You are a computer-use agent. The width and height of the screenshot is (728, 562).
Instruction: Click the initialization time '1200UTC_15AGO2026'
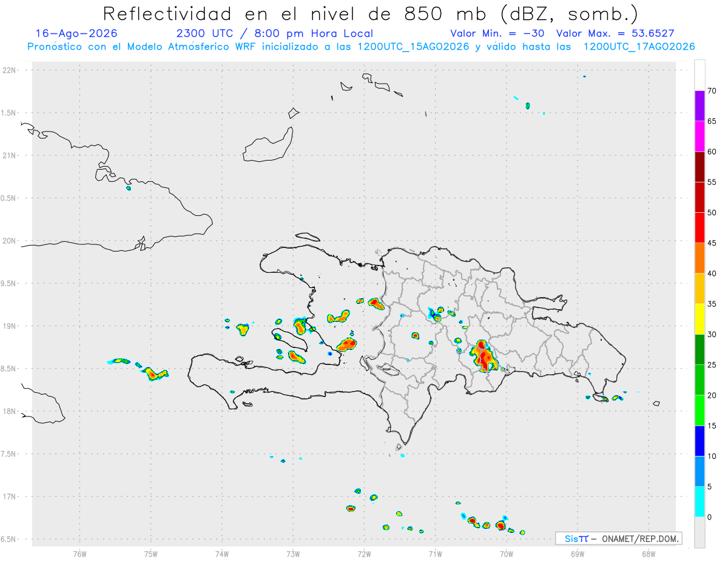pos(414,47)
